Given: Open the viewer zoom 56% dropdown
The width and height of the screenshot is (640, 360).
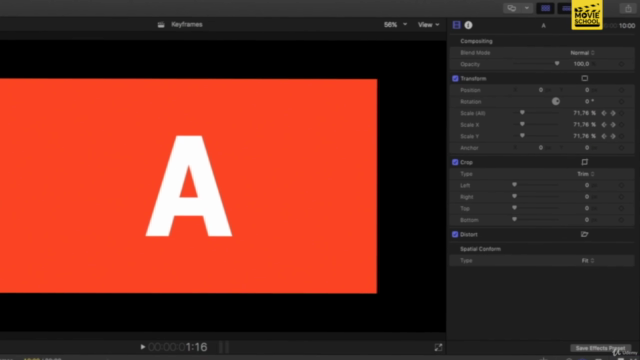Looking at the screenshot, I should click(x=395, y=24).
